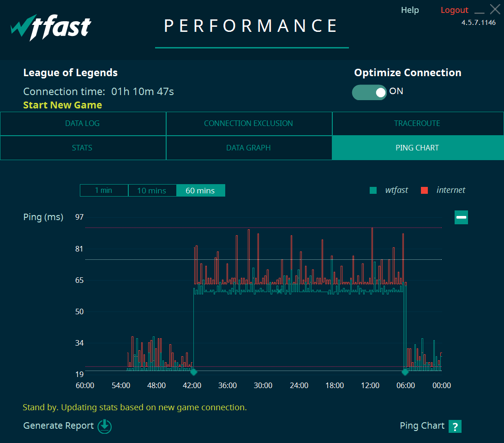Click the wtfast legend label

pos(396,190)
